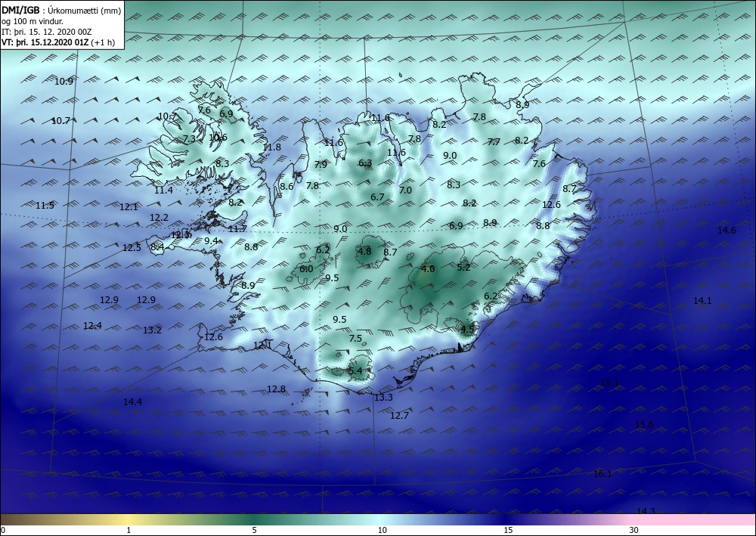The height and width of the screenshot is (536, 756).
Task: Click the map value '10.6'
Action: click(x=218, y=138)
